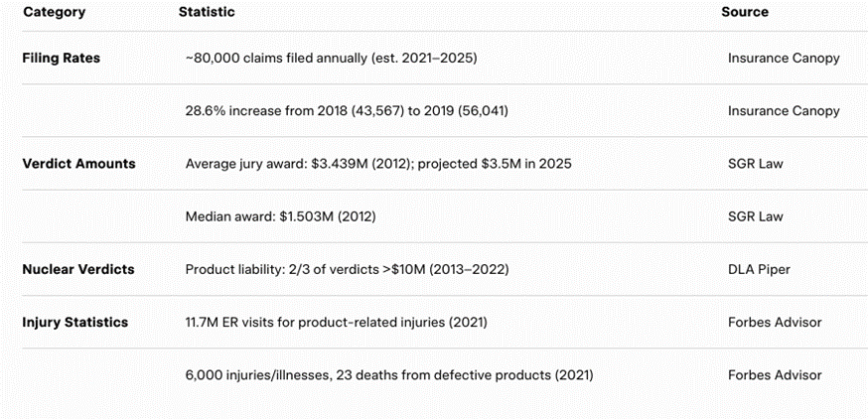Click the median award $1.503M statistic
The width and height of the screenshot is (868, 419).
(280, 216)
